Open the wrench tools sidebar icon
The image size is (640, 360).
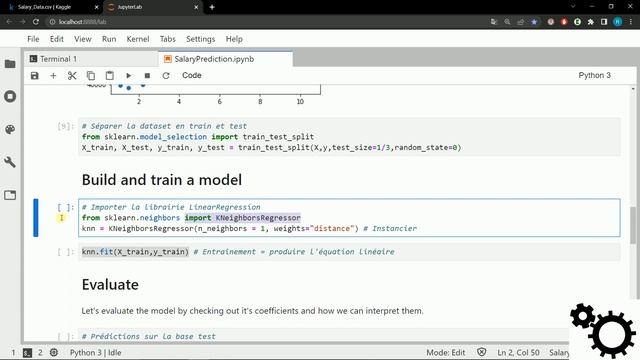click(10, 162)
